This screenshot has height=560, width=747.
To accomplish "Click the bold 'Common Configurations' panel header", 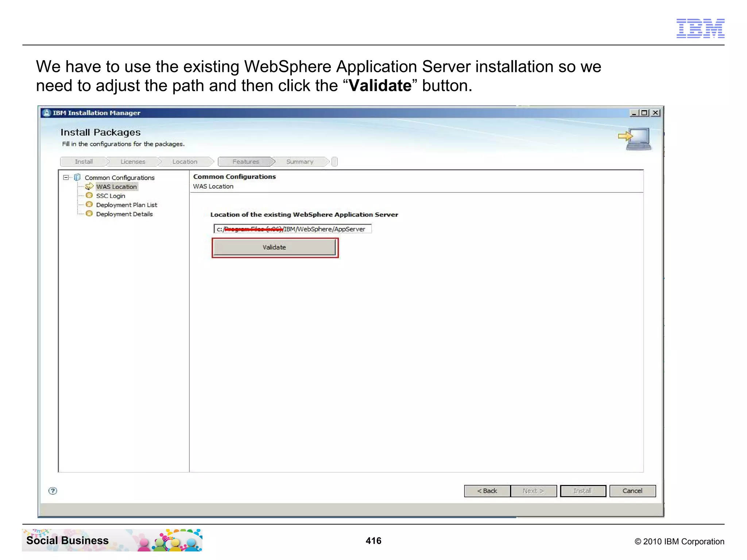I will click(235, 176).
